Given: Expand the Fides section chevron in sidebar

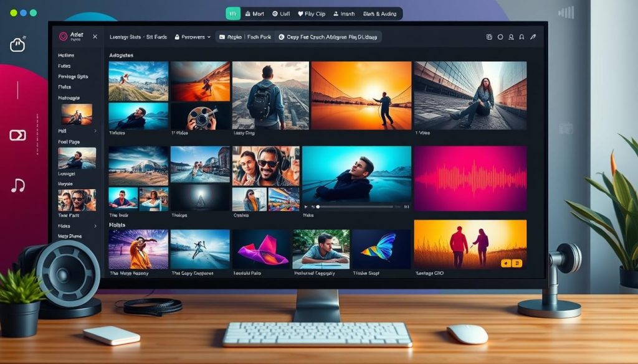Looking at the screenshot, I should [x=95, y=226].
